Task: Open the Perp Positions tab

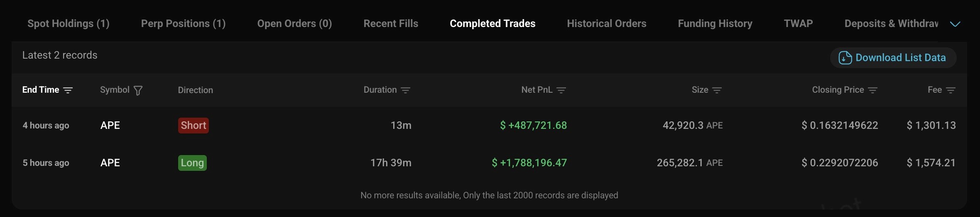Action: pos(183,24)
